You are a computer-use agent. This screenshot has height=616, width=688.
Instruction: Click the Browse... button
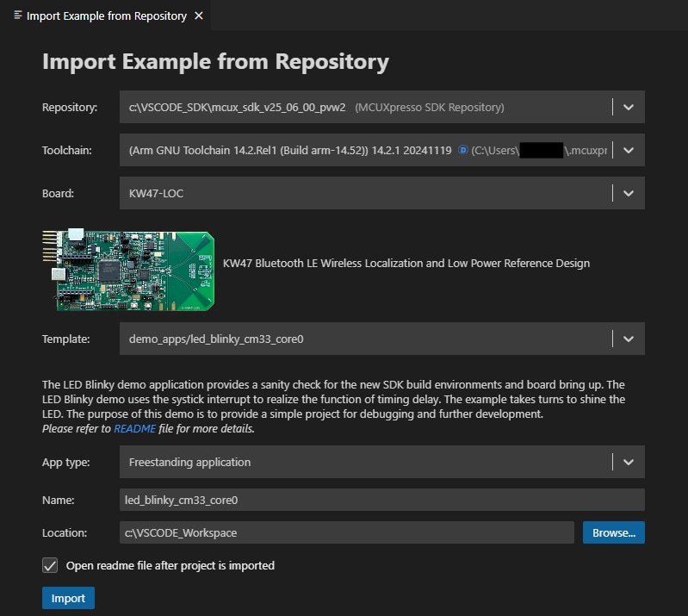[613, 532]
